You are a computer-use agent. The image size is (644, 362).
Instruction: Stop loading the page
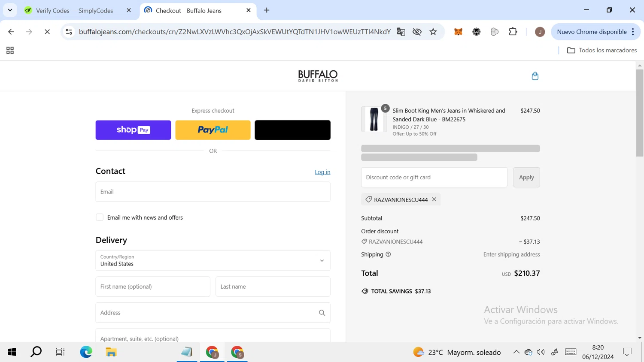47,32
